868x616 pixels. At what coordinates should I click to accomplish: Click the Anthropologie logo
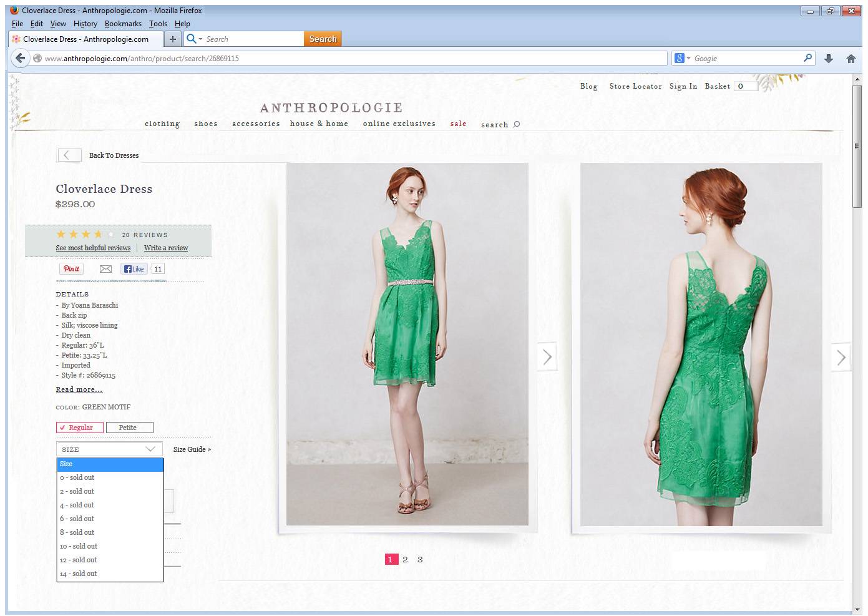[331, 107]
